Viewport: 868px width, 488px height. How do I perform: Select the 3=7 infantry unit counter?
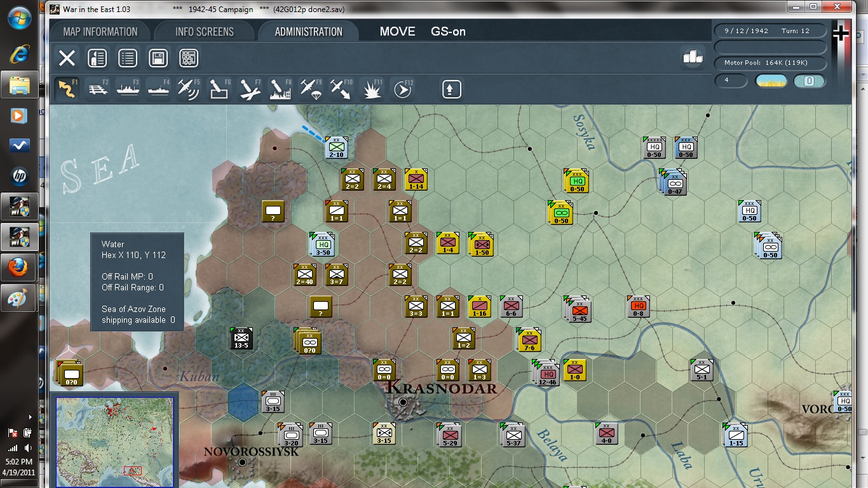(x=336, y=274)
